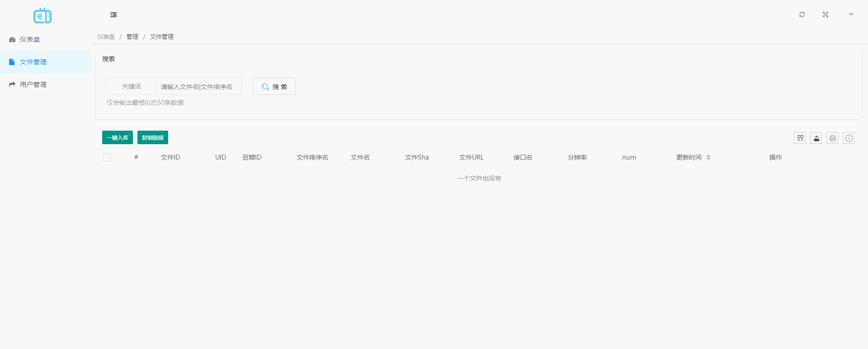Click the TV logo icon
This screenshot has width=868, height=349.
pyautogui.click(x=42, y=16)
